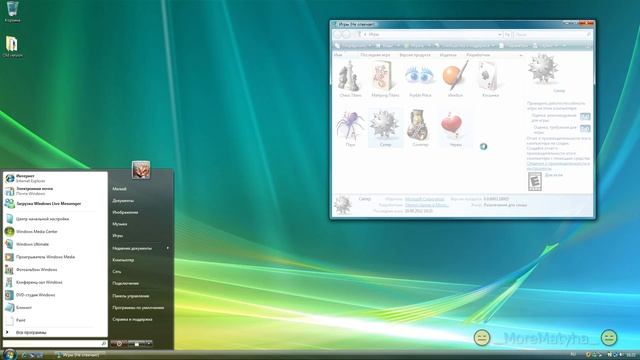The image size is (640, 360).
Task: Click the Start orb on the taskbar
Action: [x=9, y=354]
